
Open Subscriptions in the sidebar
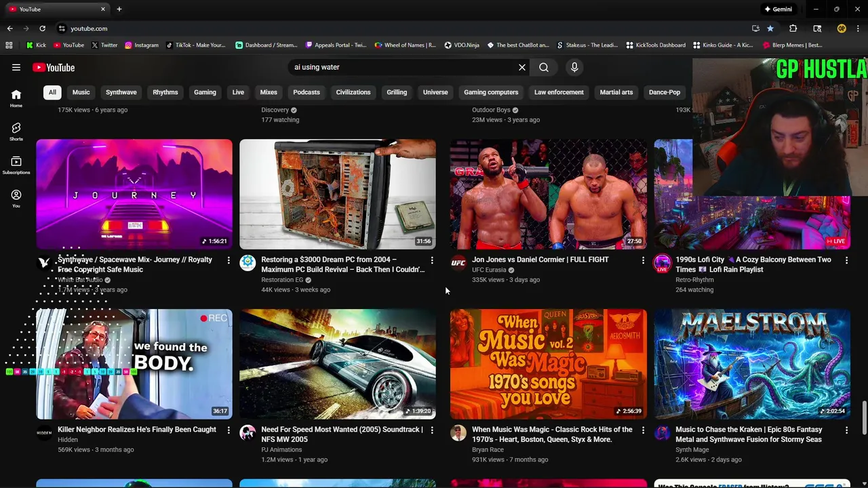coord(16,166)
